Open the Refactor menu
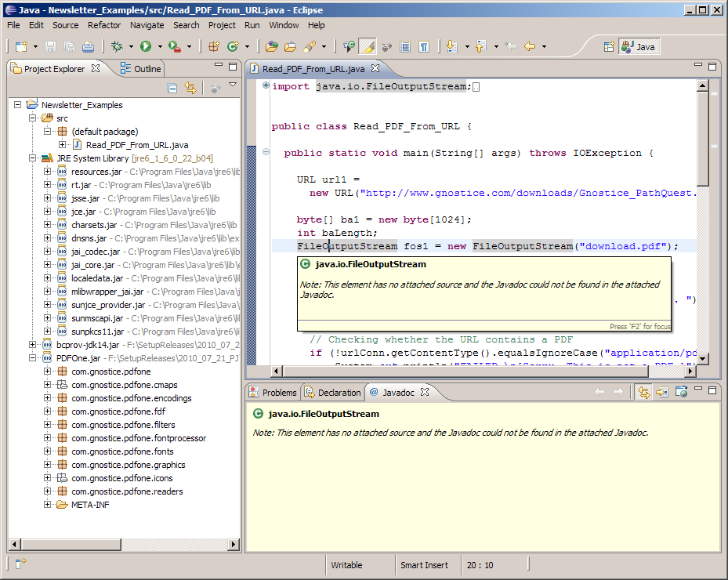 pos(104,25)
